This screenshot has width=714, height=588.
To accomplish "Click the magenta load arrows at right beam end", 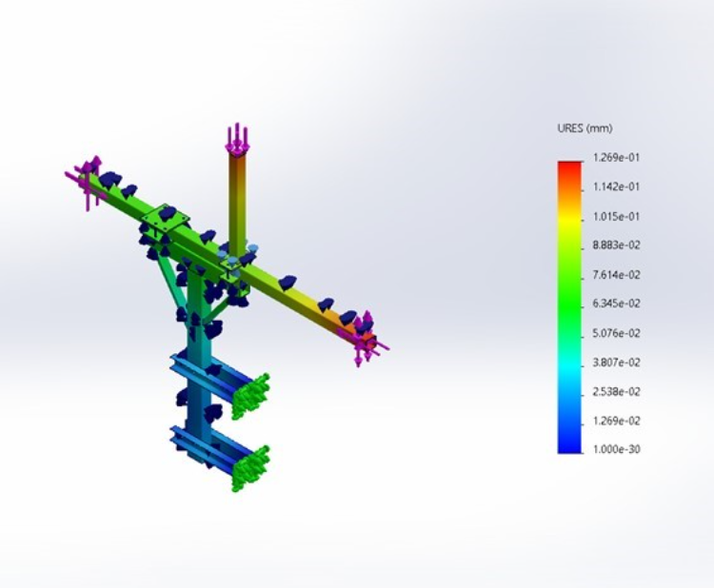I will coord(366,339).
